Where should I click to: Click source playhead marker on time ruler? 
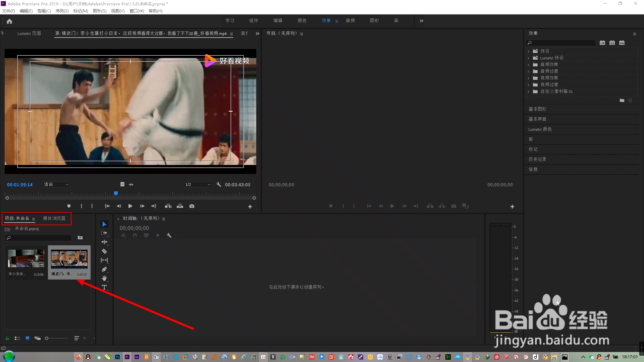[116, 193]
